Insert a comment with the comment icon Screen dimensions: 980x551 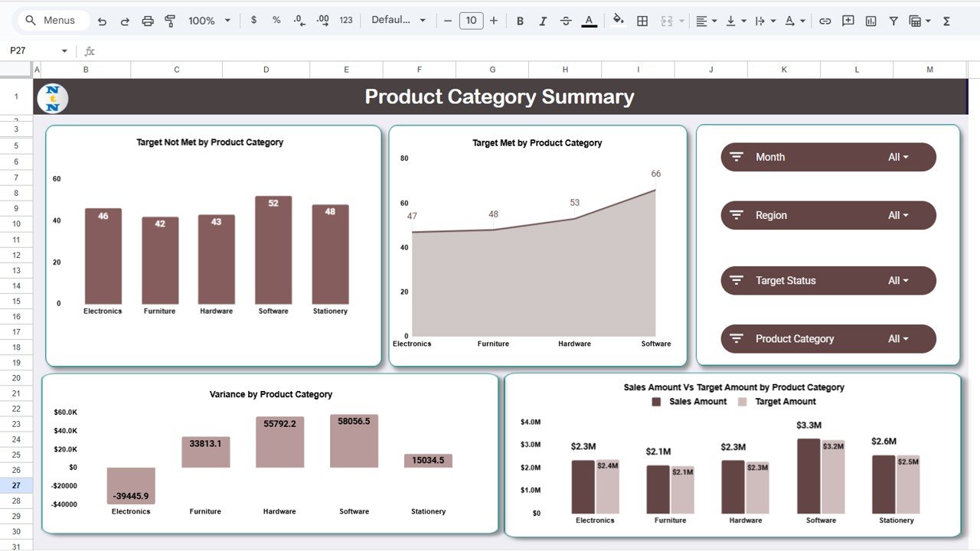pos(848,21)
